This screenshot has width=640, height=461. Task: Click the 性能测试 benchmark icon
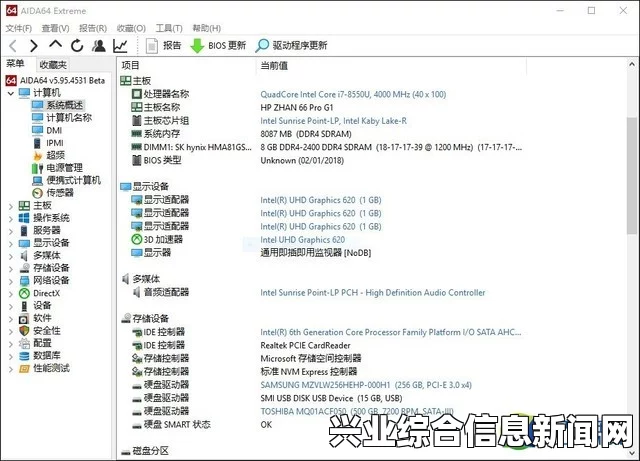click(24, 368)
